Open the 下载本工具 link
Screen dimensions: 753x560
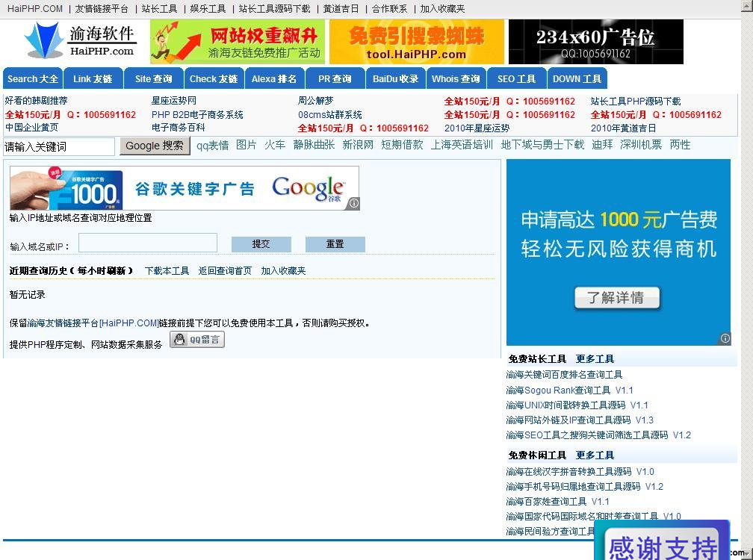click(167, 270)
